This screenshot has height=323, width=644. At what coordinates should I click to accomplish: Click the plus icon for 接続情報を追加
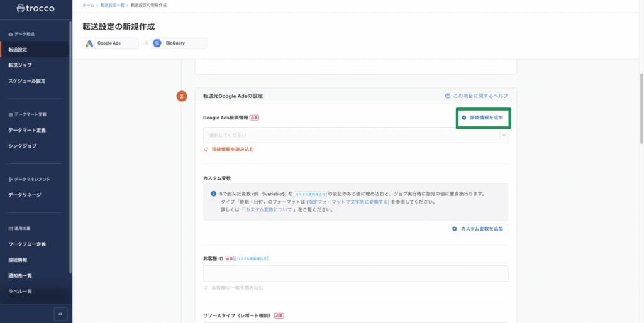click(x=464, y=118)
